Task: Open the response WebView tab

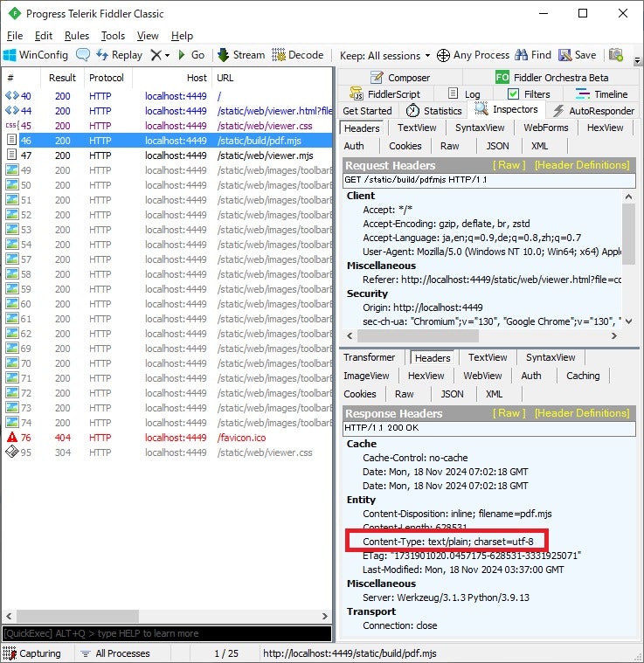Action: (482, 376)
